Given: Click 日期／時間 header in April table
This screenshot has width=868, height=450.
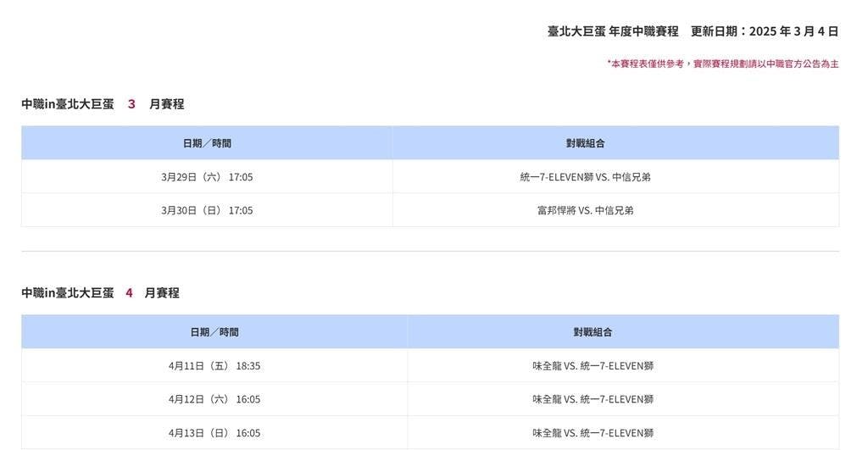Looking at the screenshot, I should pos(214,332).
